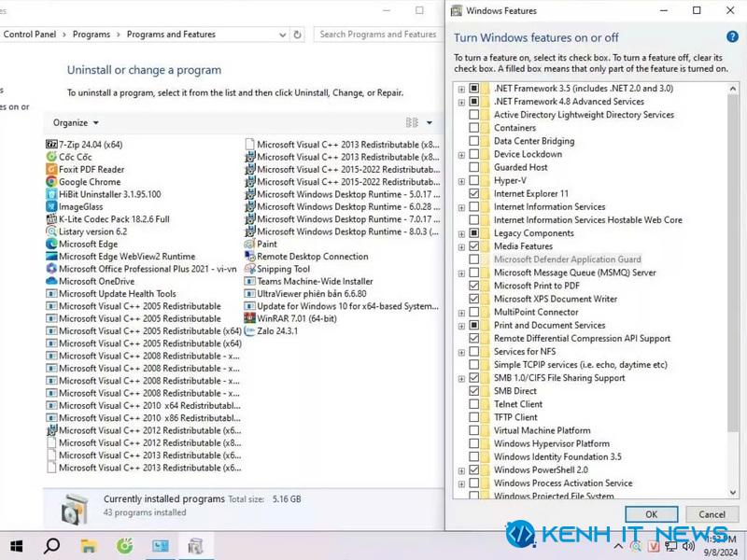Open File Explorer from the taskbar

click(89, 546)
